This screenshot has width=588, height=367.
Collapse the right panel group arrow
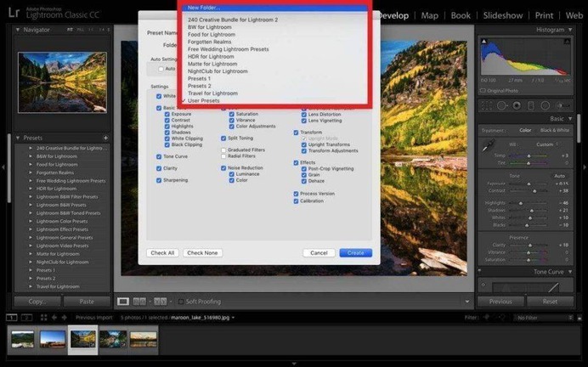[585, 167]
